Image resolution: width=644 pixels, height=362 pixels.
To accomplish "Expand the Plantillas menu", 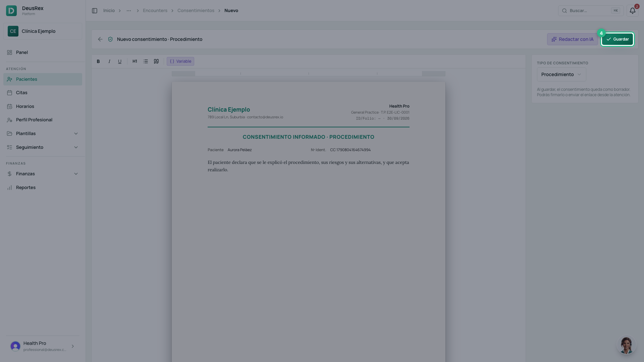I will pyautogui.click(x=43, y=133).
